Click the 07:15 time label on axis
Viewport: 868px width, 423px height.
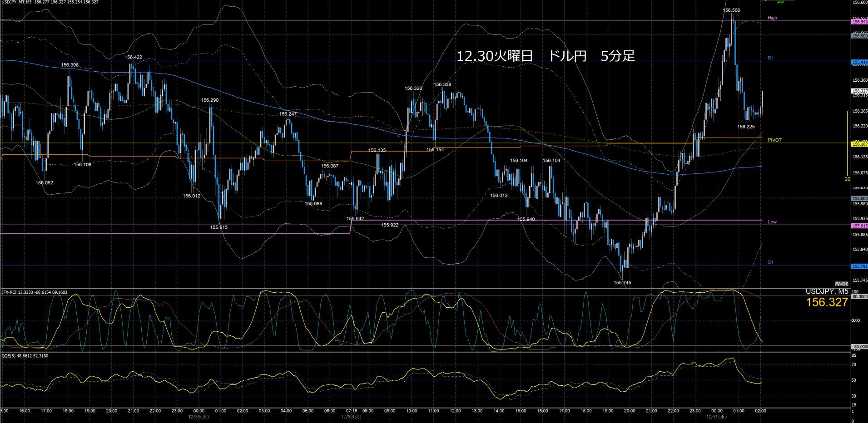(x=351, y=411)
